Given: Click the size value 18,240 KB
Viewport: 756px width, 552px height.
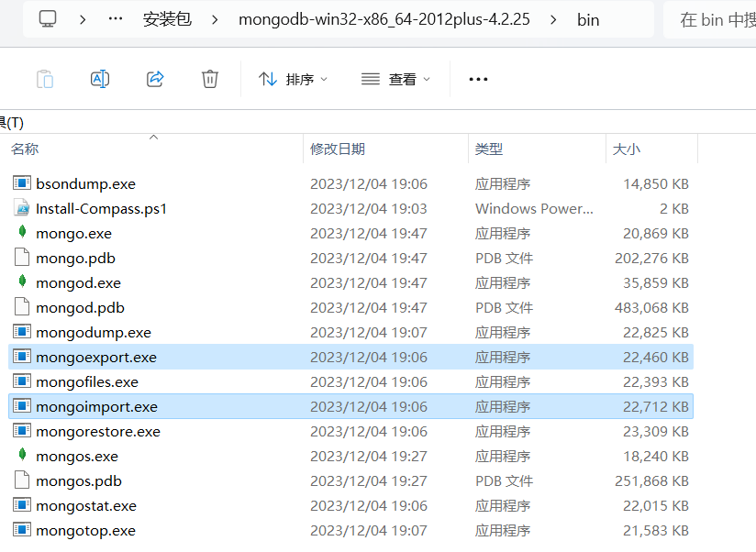Looking at the screenshot, I should click(656, 456).
